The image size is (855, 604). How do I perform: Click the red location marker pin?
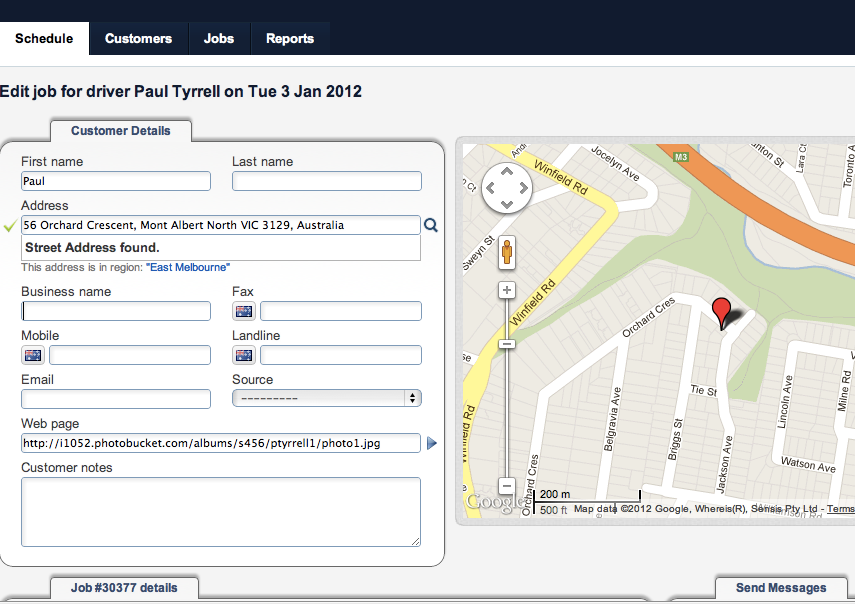(721, 313)
